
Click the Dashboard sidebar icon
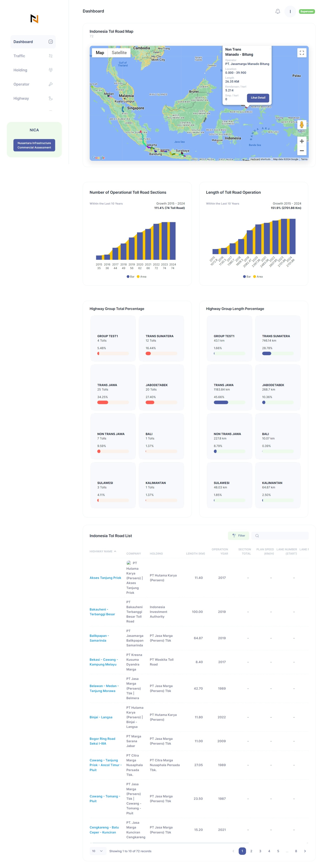[50, 42]
